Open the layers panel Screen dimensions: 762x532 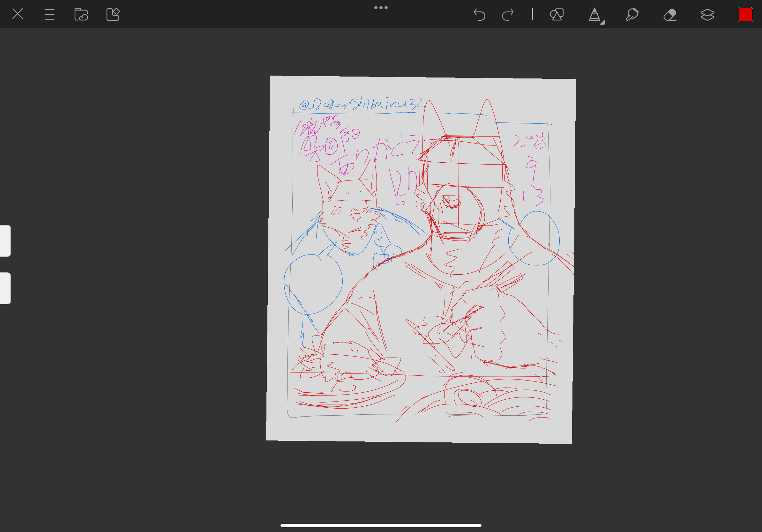coord(707,15)
